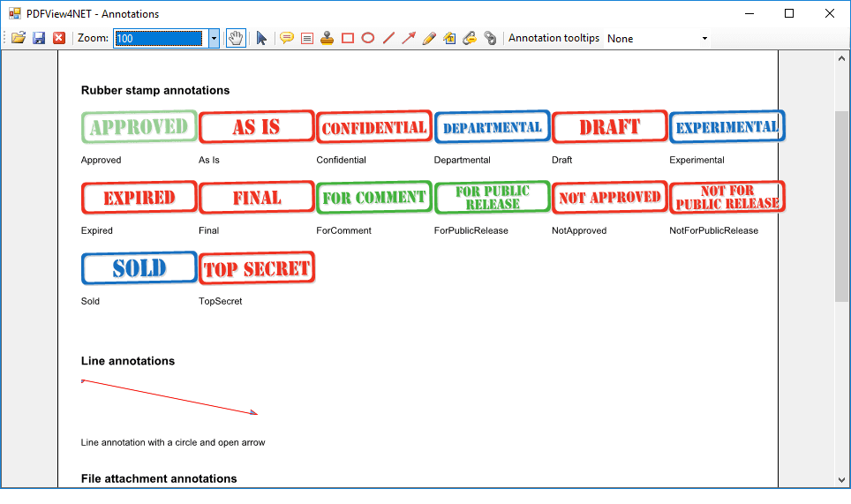Image resolution: width=851 pixels, height=504 pixels.
Task: Click the FOR COMMENT green stamp
Action: tap(374, 198)
